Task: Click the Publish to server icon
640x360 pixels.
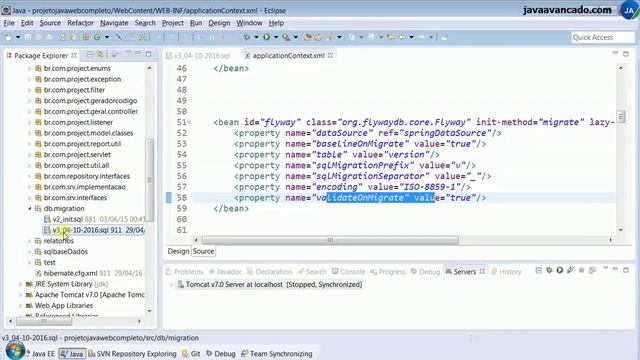Action: [x=592, y=270]
